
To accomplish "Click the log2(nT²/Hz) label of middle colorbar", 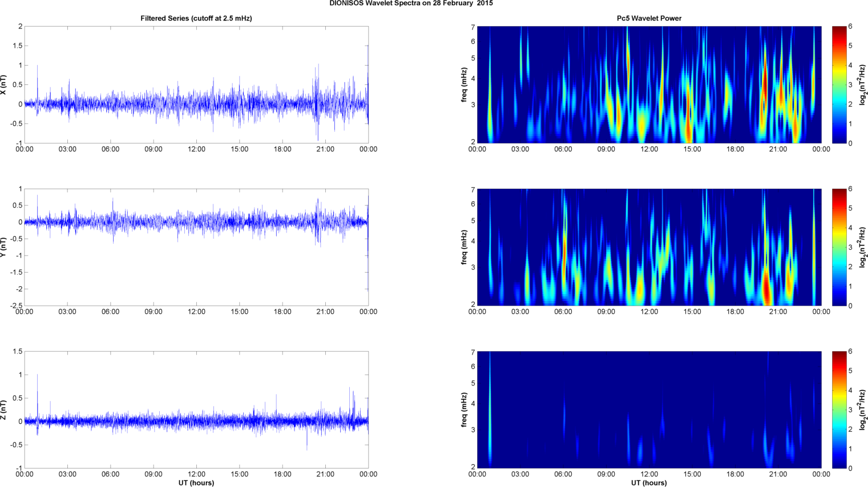I will (863, 247).
